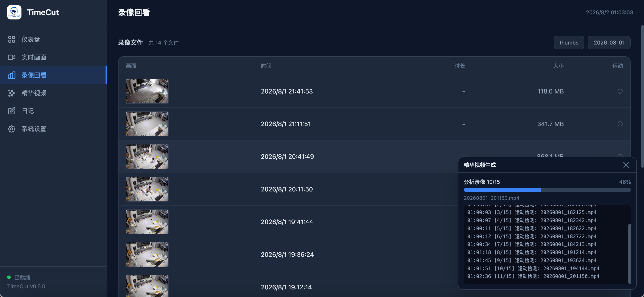Open the 仪表盘 dashboard grid icon

pyautogui.click(x=11, y=39)
